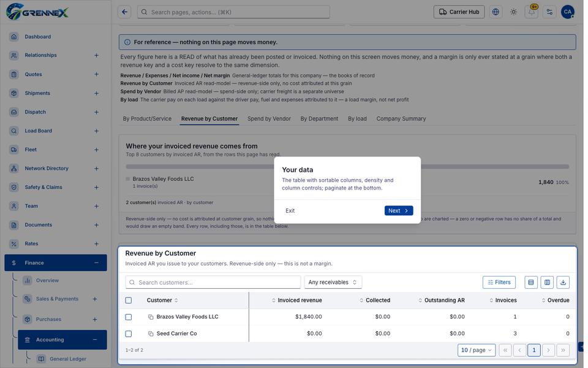
Task: Click the Search pages, actions field
Action: [x=233, y=12]
